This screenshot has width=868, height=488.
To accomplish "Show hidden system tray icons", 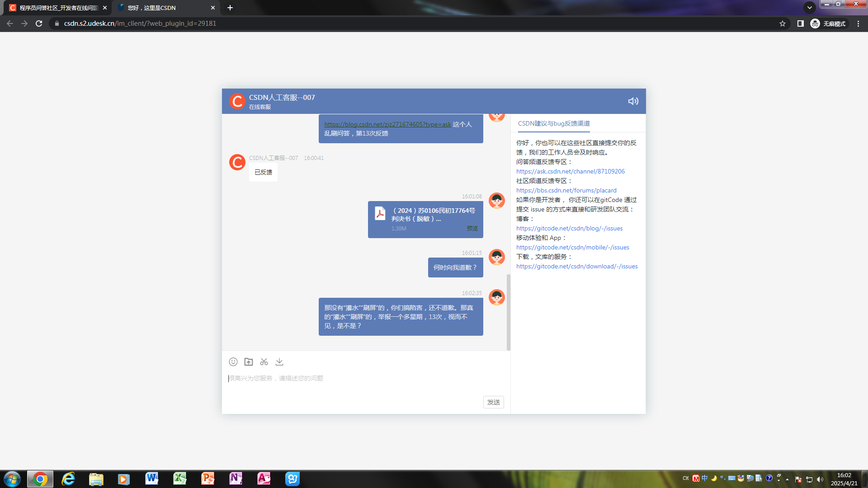I will (x=788, y=479).
